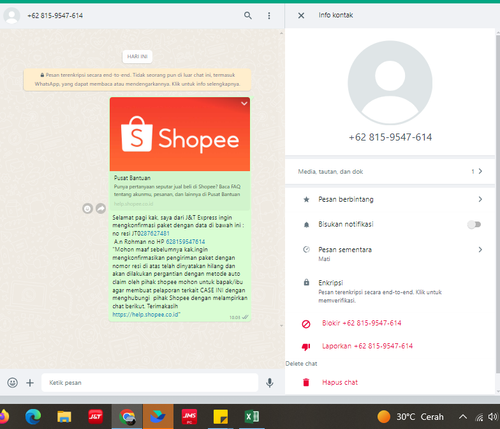
Task: Open volume control in system tray
Action: (493, 417)
